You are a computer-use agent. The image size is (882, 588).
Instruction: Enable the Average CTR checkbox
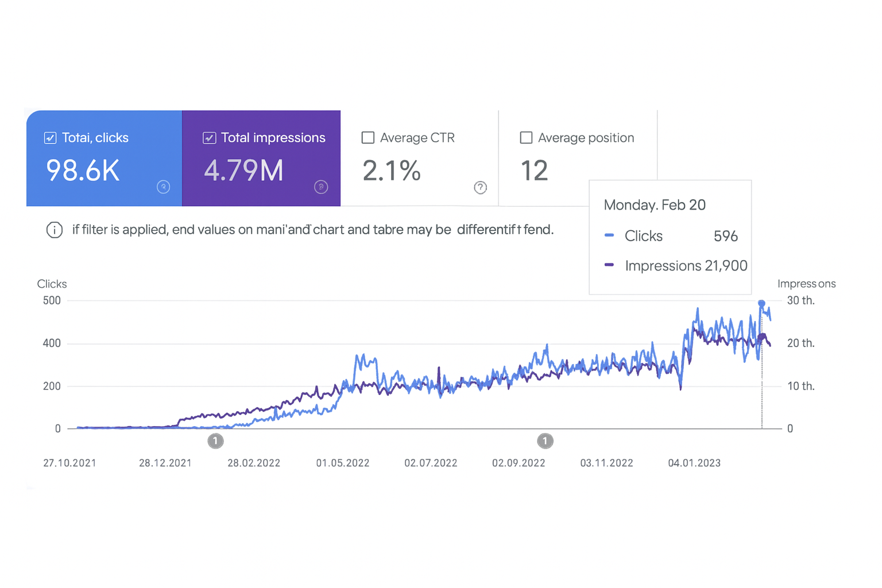point(368,138)
